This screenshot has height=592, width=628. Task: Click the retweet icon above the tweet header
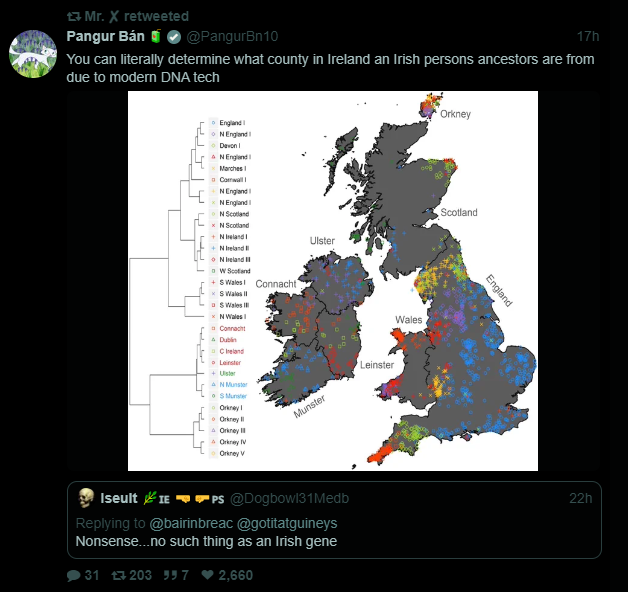(73, 15)
